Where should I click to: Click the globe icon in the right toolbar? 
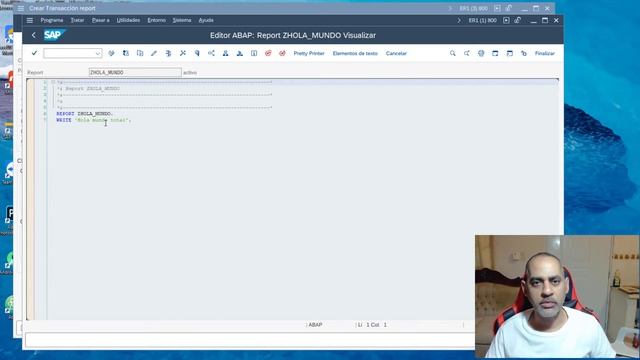[481, 53]
